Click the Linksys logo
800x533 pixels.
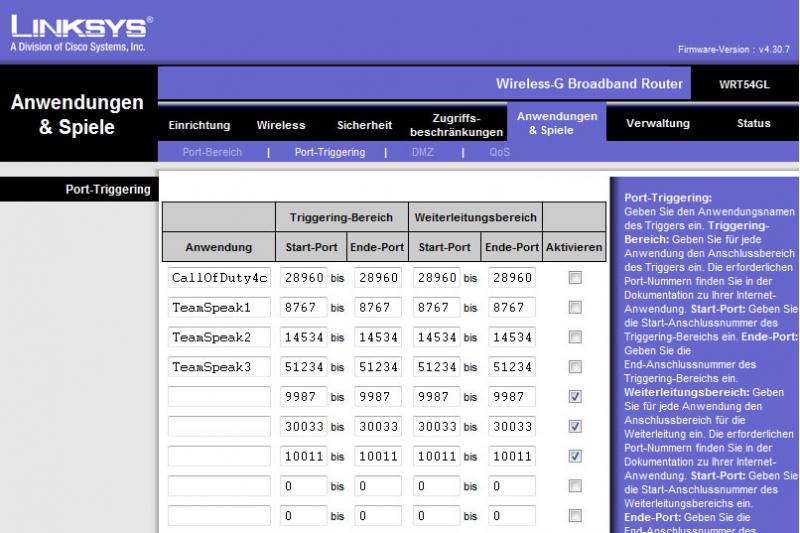pos(80,30)
